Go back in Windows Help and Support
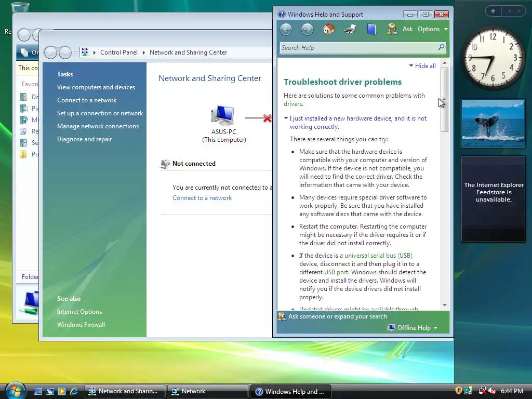The height and width of the screenshot is (399, 532). pyautogui.click(x=286, y=29)
